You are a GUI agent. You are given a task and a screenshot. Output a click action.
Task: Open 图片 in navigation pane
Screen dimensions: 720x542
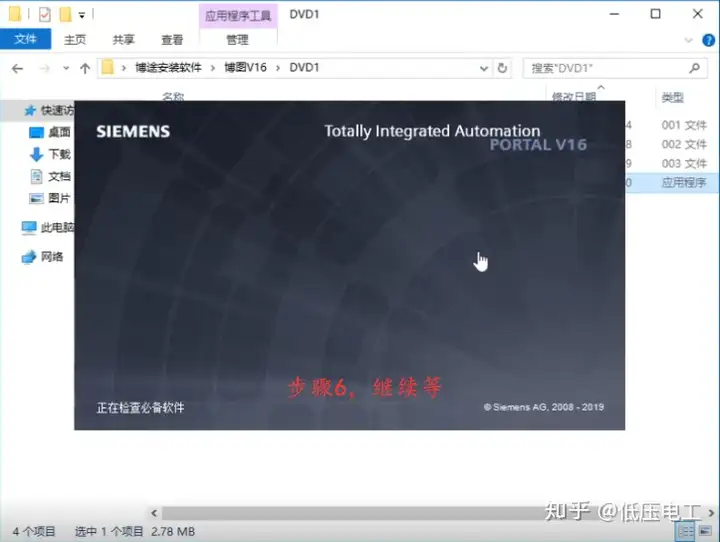point(50,198)
